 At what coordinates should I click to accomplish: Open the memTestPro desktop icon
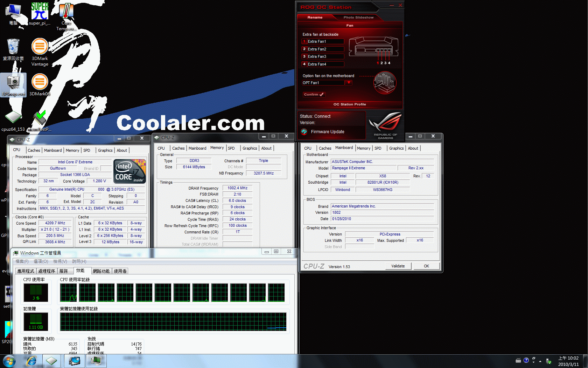(40, 121)
